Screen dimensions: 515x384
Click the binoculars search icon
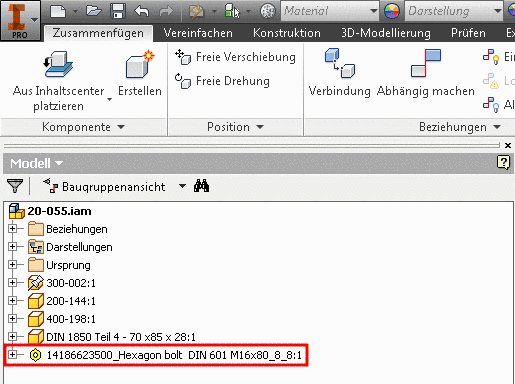[x=201, y=186]
